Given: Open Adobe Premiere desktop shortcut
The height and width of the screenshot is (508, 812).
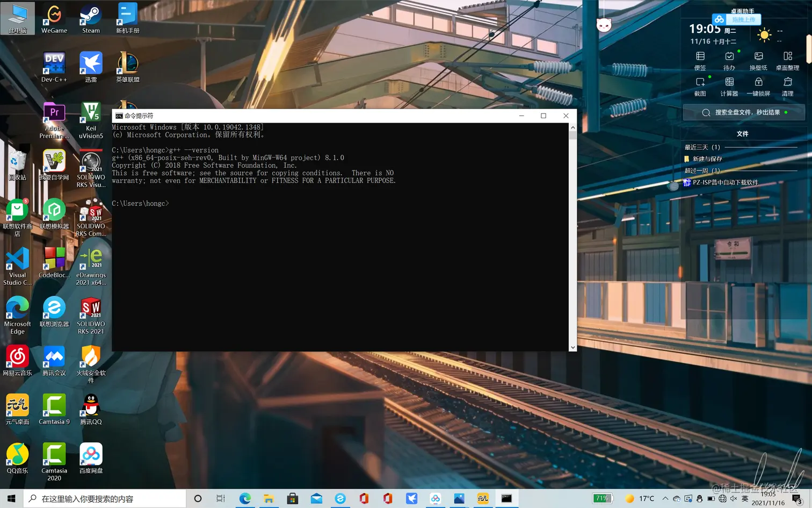Looking at the screenshot, I should point(54,120).
